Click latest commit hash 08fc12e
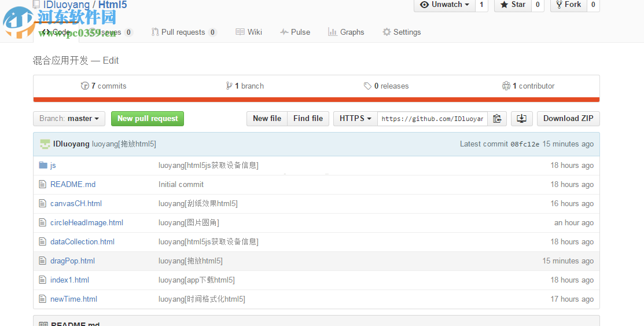 [x=525, y=144]
